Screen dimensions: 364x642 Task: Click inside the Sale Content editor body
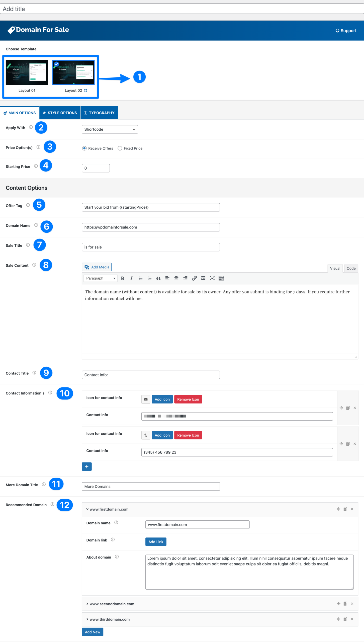tap(220, 319)
